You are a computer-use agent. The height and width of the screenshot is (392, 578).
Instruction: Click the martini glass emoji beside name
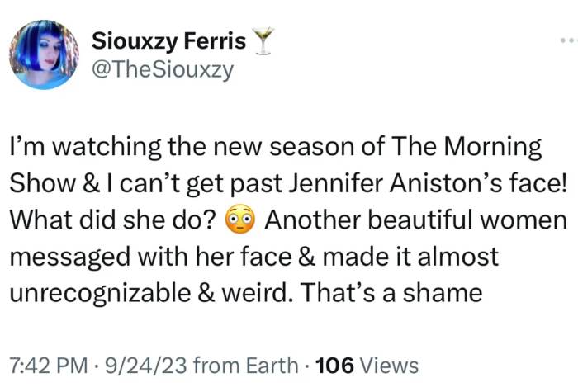pos(263,41)
